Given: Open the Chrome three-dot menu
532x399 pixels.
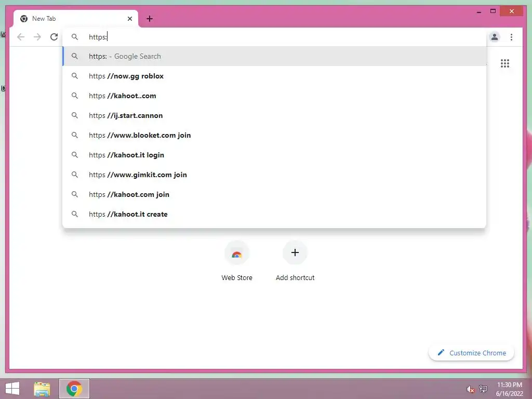Looking at the screenshot, I should (511, 37).
